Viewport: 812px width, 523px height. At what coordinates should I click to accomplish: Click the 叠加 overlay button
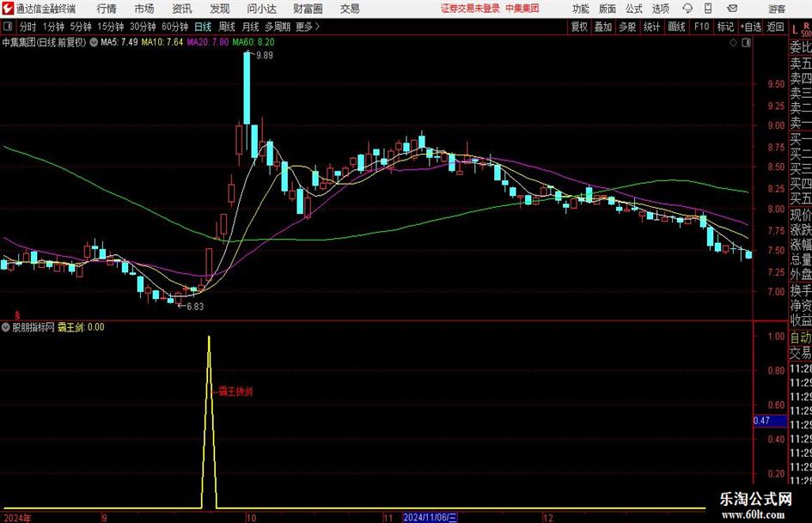[603, 27]
